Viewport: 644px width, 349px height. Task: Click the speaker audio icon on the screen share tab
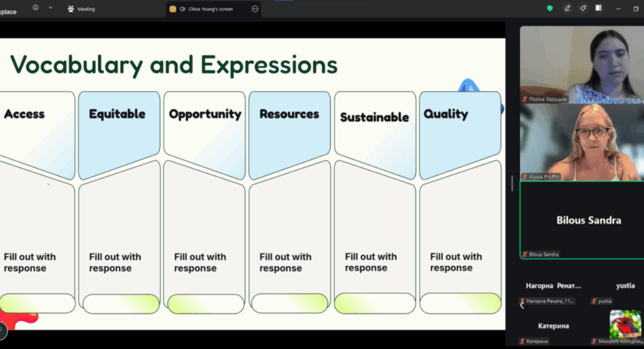(x=182, y=9)
